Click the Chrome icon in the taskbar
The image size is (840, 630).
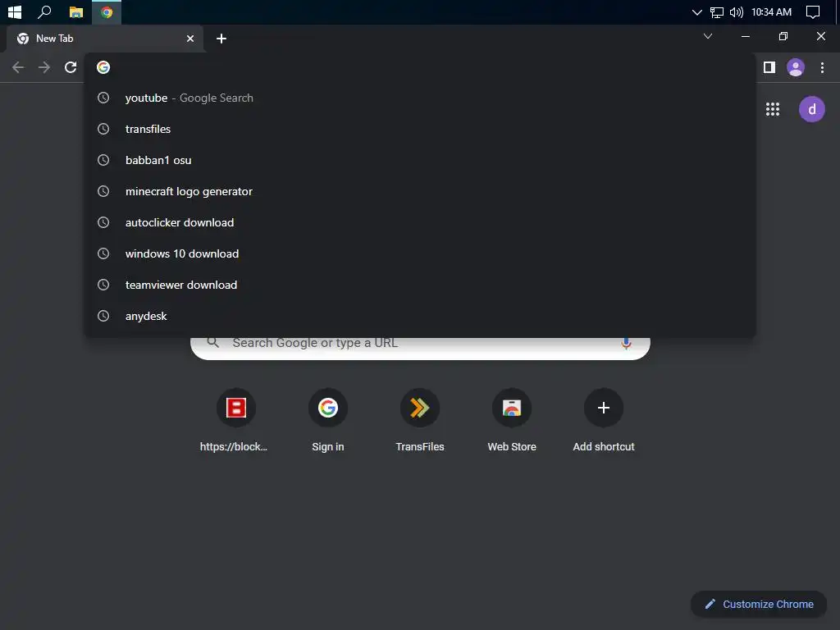(x=107, y=11)
